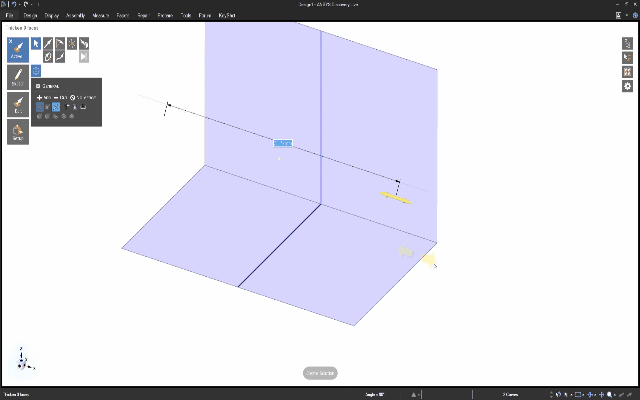Open the quick access toolbar customize dropdown
640x400 pixels.
(39, 4)
